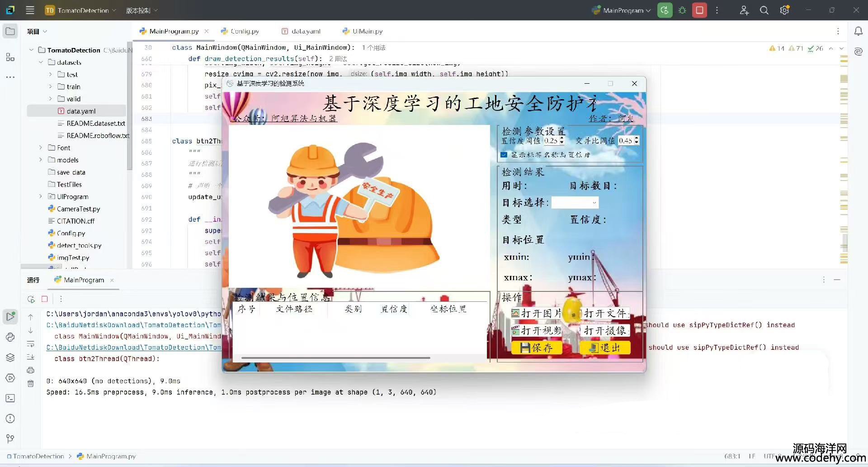The image size is (868, 467).
Task: Stop MainProgram using the red toolbar square
Action: pyautogui.click(x=699, y=10)
